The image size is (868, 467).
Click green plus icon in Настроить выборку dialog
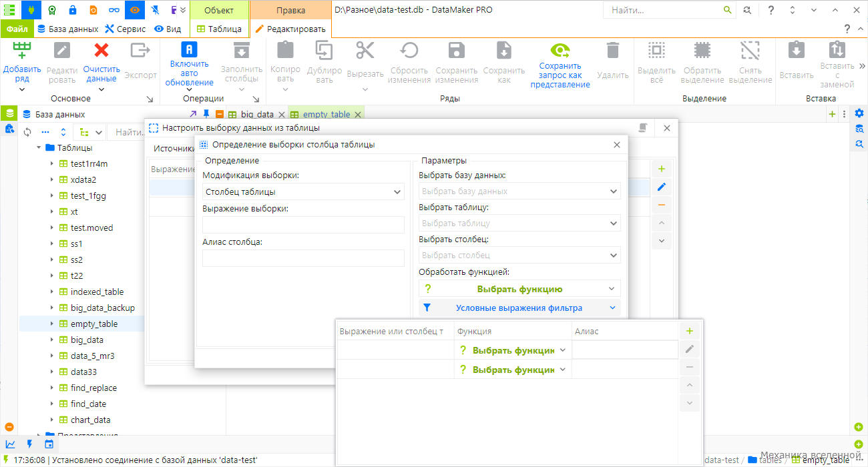662,169
